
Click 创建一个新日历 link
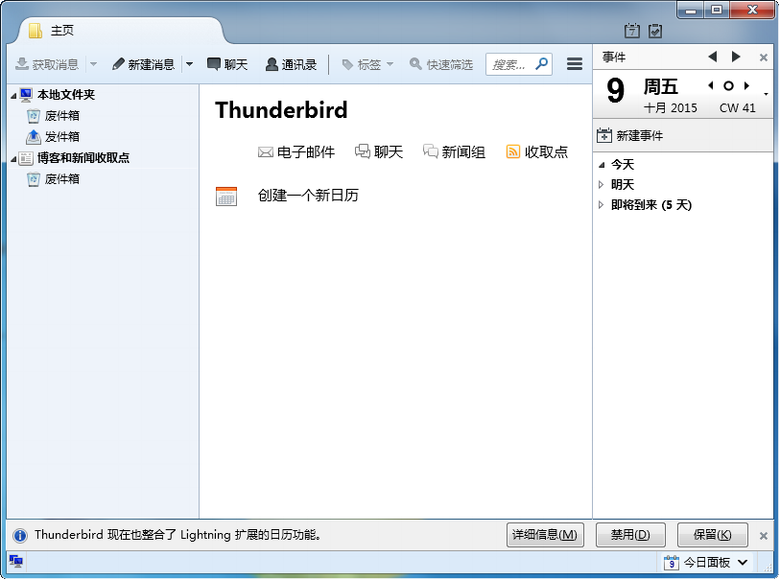[308, 195]
